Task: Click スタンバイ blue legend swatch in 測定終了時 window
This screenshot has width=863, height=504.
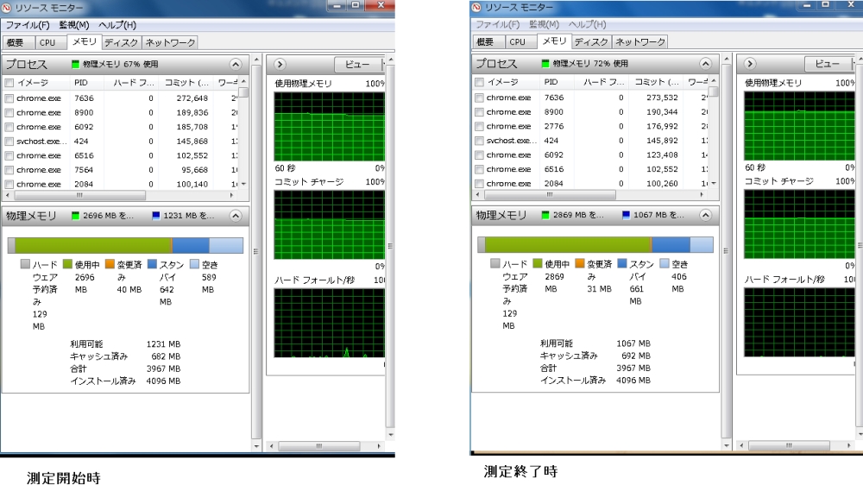Action: tap(622, 264)
